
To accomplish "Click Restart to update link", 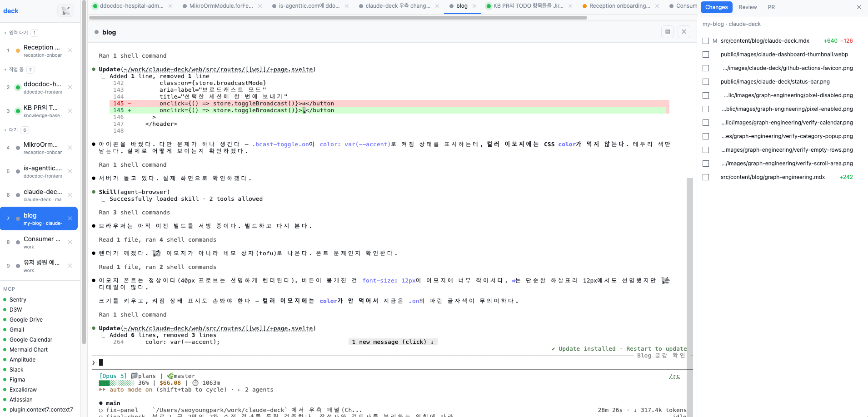I will (656, 349).
